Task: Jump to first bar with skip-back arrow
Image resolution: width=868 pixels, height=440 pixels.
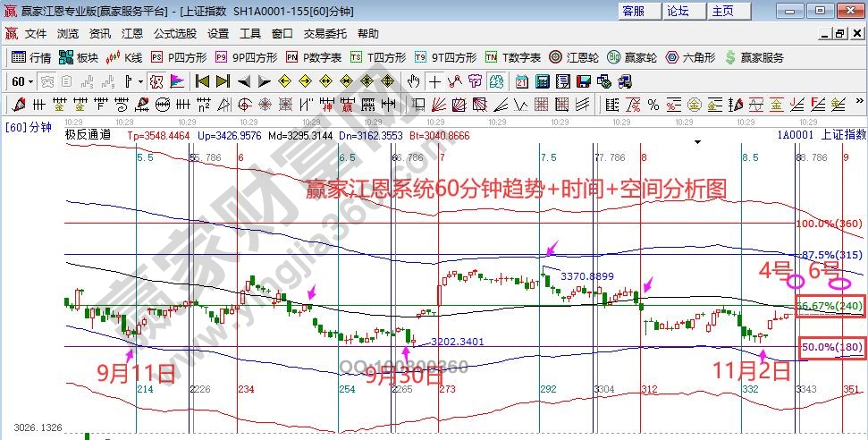Action: click(x=202, y=81)
